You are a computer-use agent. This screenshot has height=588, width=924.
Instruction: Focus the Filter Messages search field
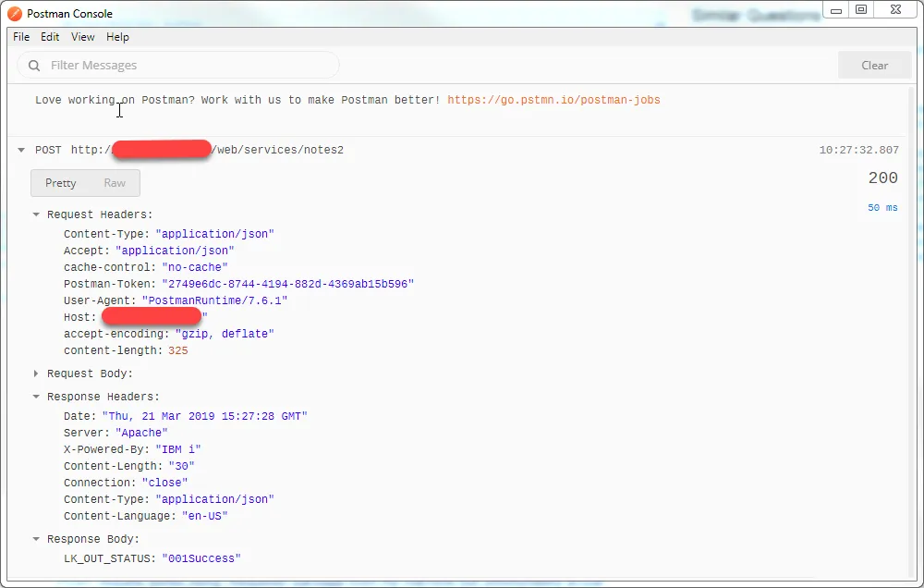pos(178,65)
